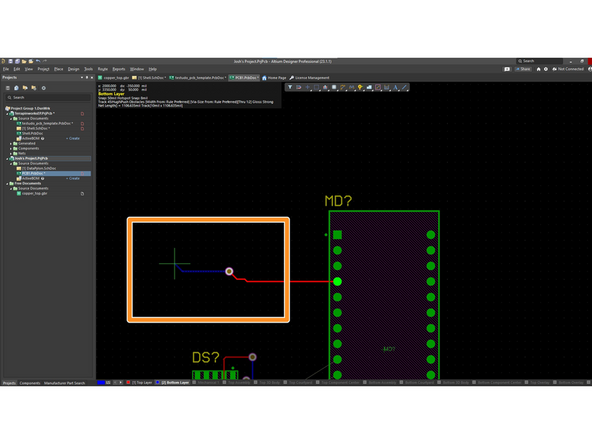Switch to the Components panel tab
The height and width of the screenshot is (444, 592).
[x=30, y=383]
